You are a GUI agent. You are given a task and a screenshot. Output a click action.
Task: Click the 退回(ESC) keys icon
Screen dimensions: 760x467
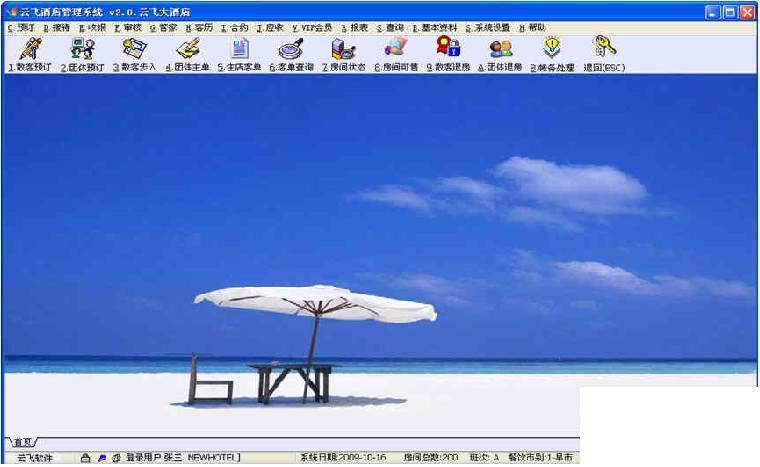[x=604, y=55]
